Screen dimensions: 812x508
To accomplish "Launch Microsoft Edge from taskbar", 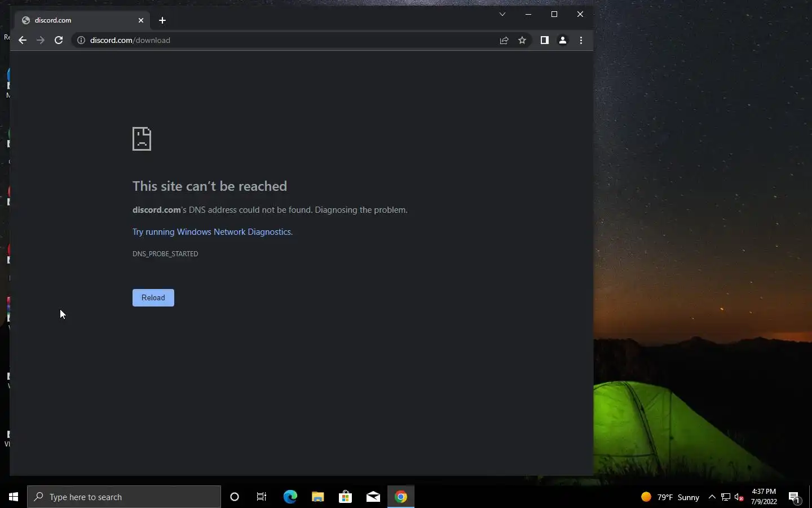I will (290, 497).
